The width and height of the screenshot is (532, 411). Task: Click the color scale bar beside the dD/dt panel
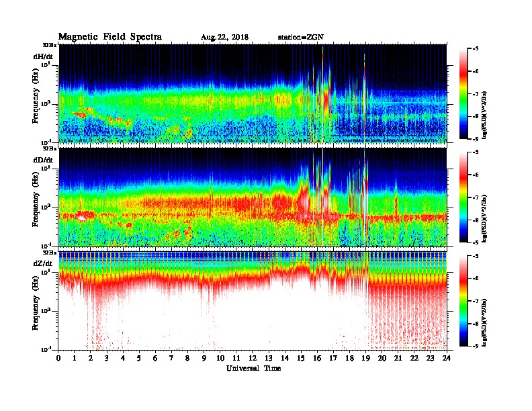point(463,197)
